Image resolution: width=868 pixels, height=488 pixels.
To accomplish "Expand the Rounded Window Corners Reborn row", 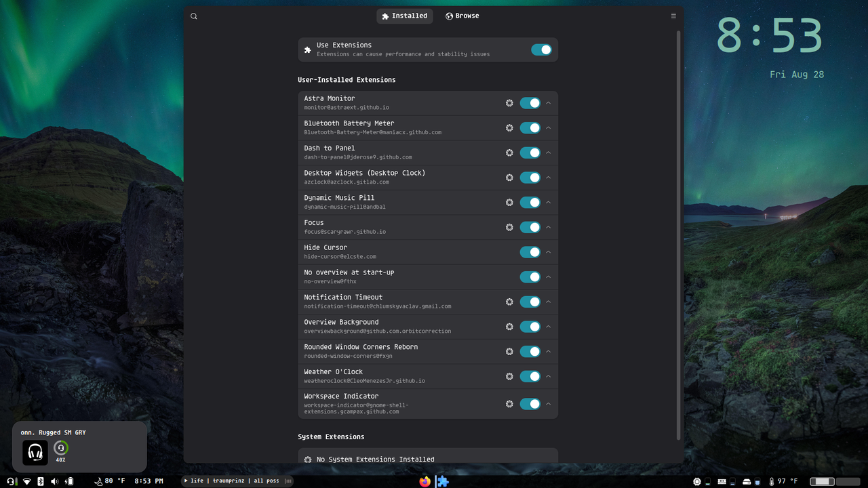I will [x=549, y=352].
